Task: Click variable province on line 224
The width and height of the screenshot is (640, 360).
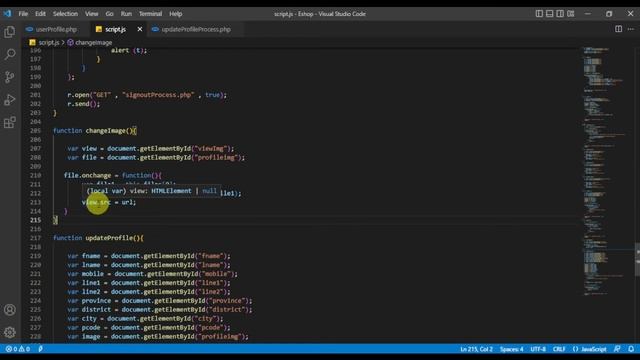Action: [x=96, y=300]
